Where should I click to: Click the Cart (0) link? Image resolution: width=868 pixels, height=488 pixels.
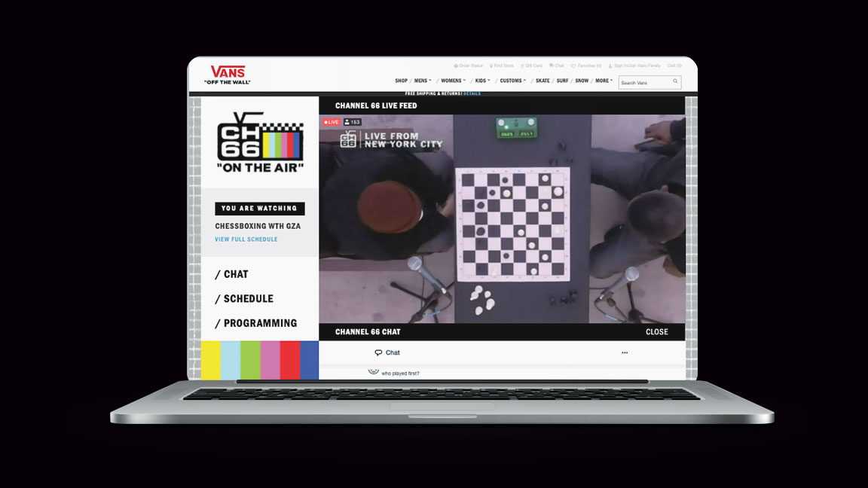(x=674, y=66)
